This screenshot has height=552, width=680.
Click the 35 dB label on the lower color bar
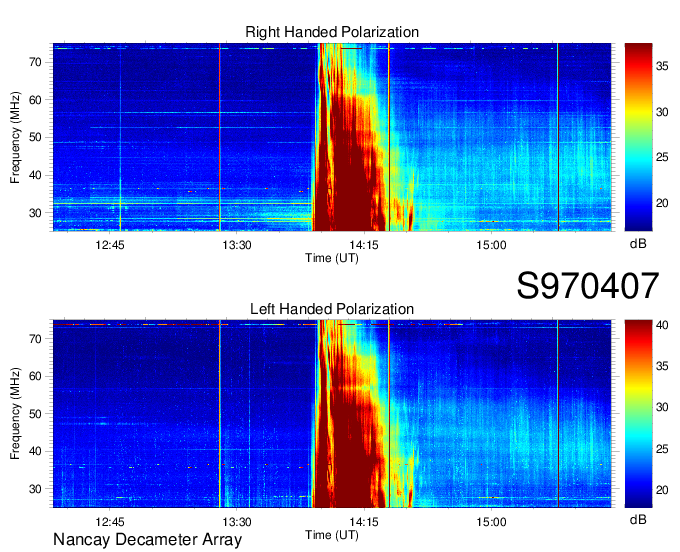(662, 366)
